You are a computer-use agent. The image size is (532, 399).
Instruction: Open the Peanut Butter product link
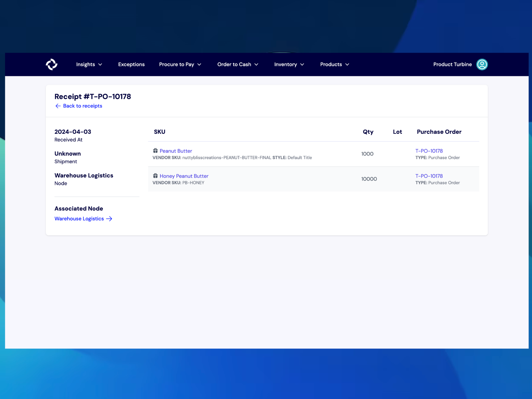tap(176, 151)
